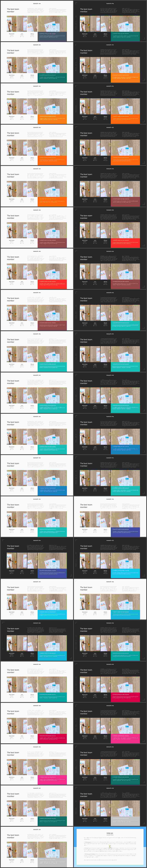The width and height of the screenshot is (147, 868).
Task: Open the white slide with hot-pink band
Action: point(37,765)
